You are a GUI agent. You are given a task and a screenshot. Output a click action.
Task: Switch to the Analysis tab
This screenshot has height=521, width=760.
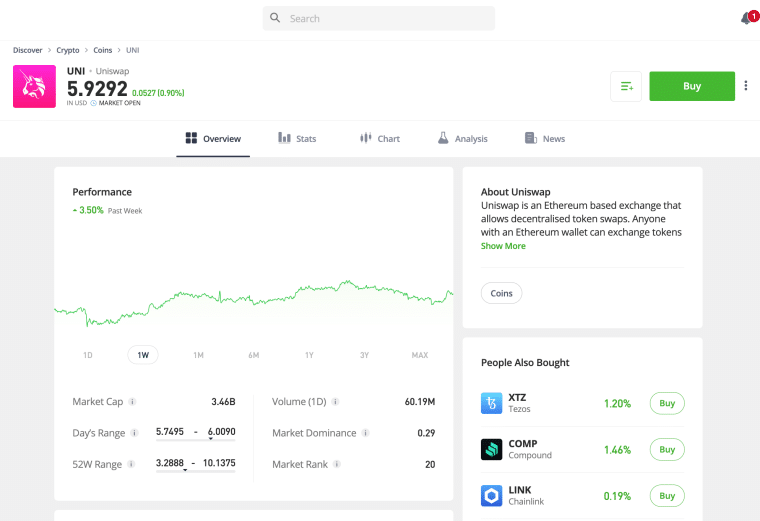coord(462,139)
